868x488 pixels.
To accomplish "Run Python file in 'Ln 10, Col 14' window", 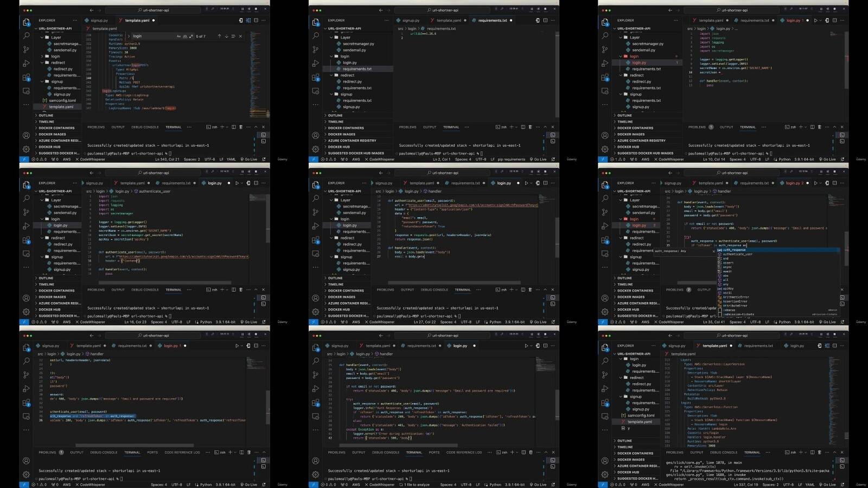I will pyautogui.click(x=815, y=21).
